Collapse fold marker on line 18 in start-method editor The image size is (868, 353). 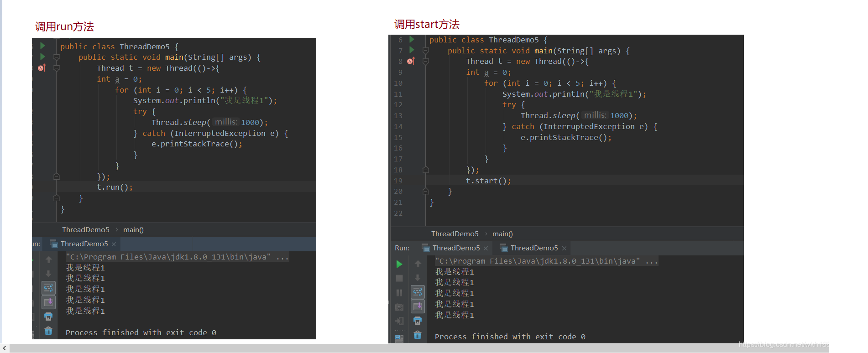pyautogui.click(x=426, y=170)
